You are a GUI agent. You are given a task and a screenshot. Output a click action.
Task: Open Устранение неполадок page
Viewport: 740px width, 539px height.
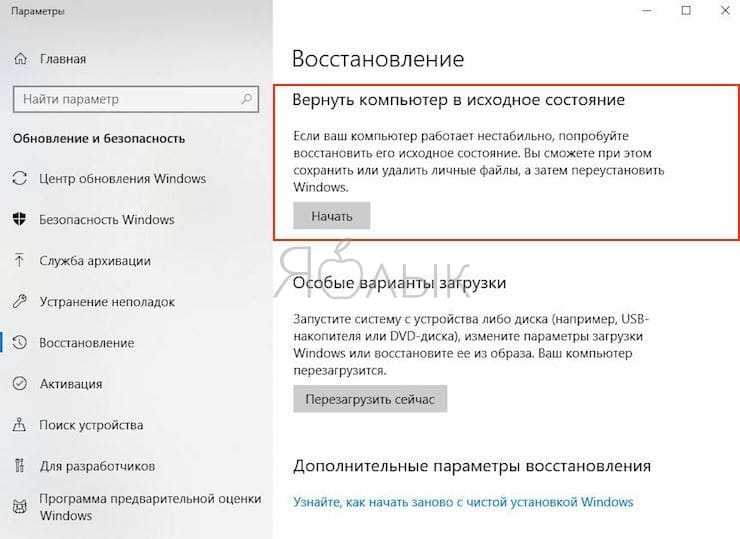107,302
